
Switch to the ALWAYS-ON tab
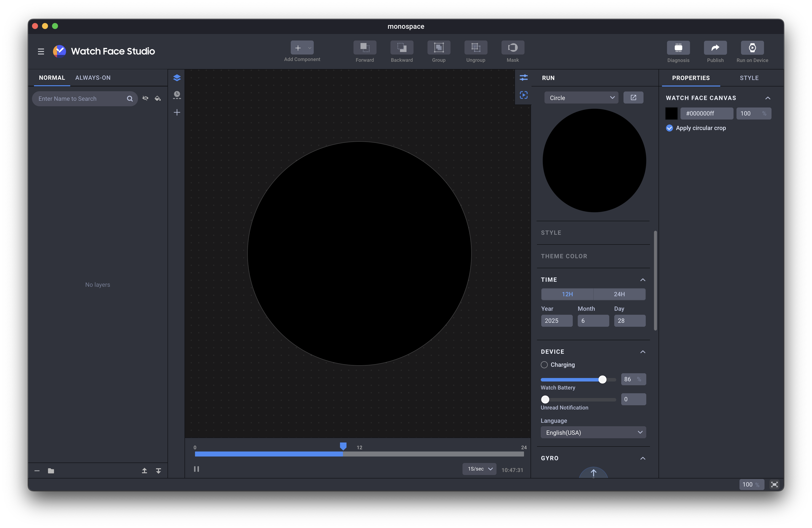coord(93,78)
